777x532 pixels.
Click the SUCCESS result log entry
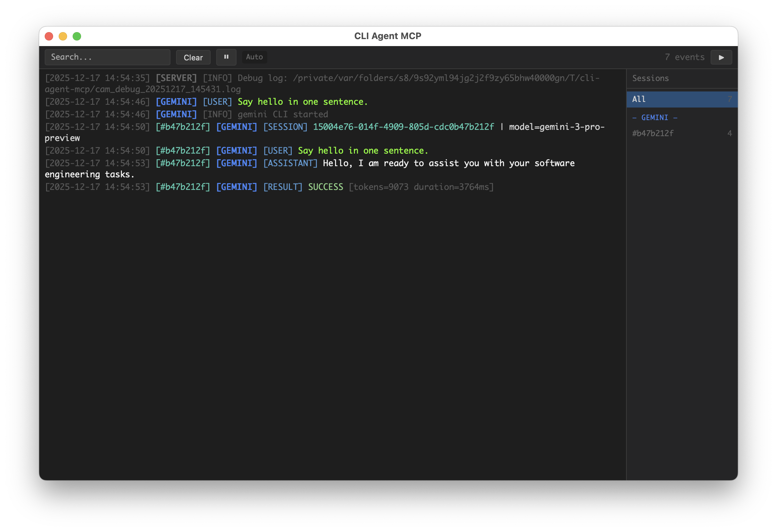point(325,187)
